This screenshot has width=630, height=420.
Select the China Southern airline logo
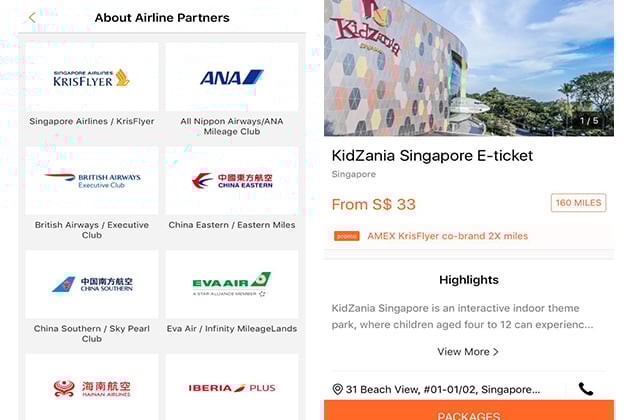[92, 284]
